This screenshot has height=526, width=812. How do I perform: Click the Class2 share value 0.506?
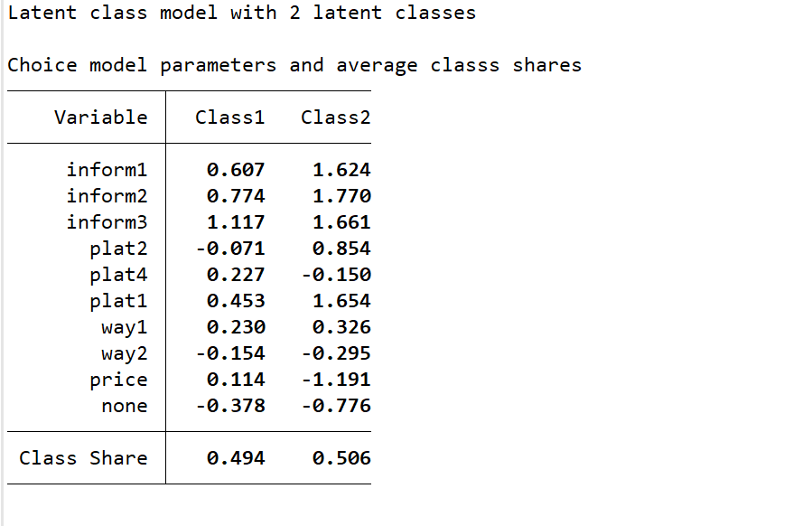tap(341, 458)
